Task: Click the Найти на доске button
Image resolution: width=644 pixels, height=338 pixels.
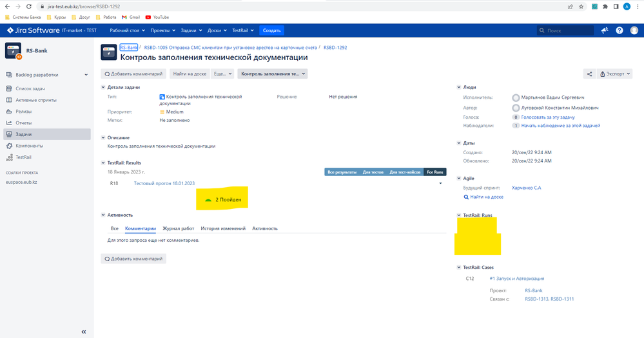Action: [190, 74]
